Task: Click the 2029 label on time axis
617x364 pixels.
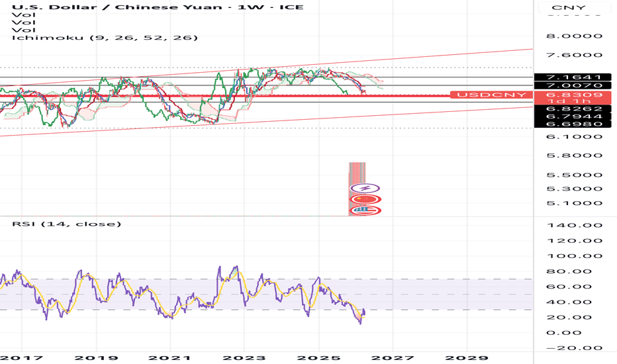Action: 467,358
